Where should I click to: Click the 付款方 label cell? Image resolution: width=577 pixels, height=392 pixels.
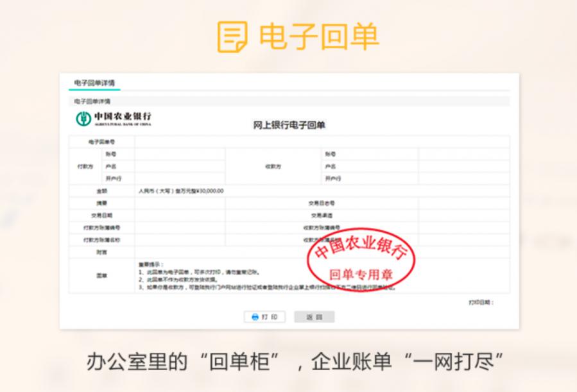coord(85,167)
